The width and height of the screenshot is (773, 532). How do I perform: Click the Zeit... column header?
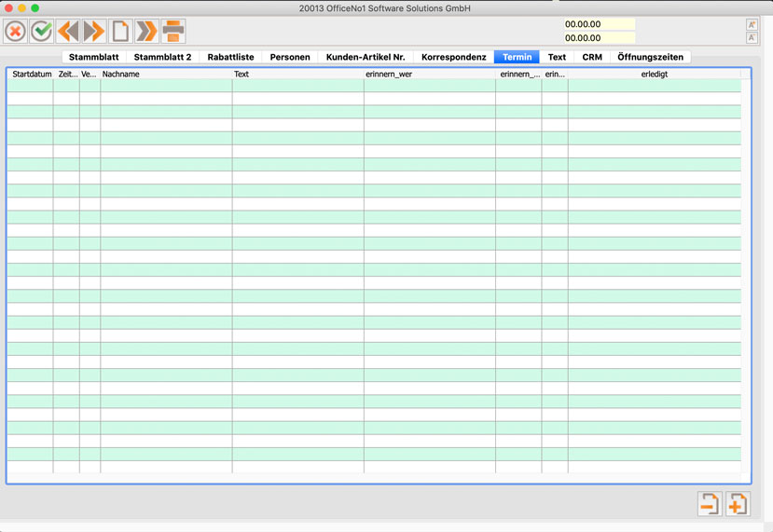[66, 74]
